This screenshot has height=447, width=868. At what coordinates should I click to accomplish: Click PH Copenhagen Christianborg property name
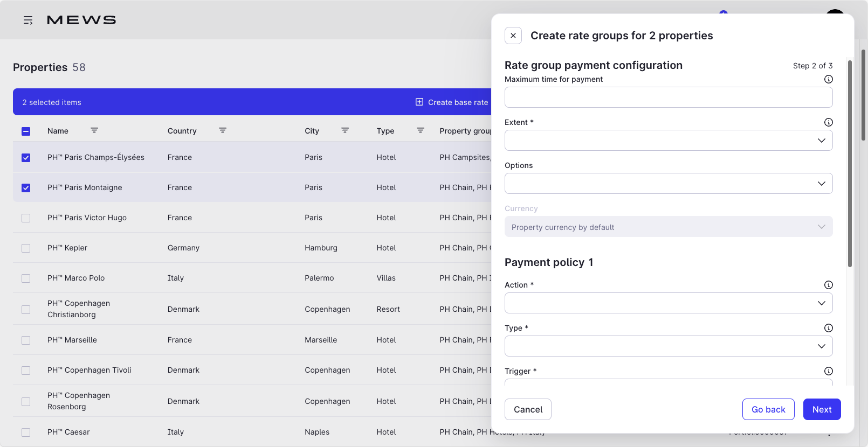tap(79, 309)
